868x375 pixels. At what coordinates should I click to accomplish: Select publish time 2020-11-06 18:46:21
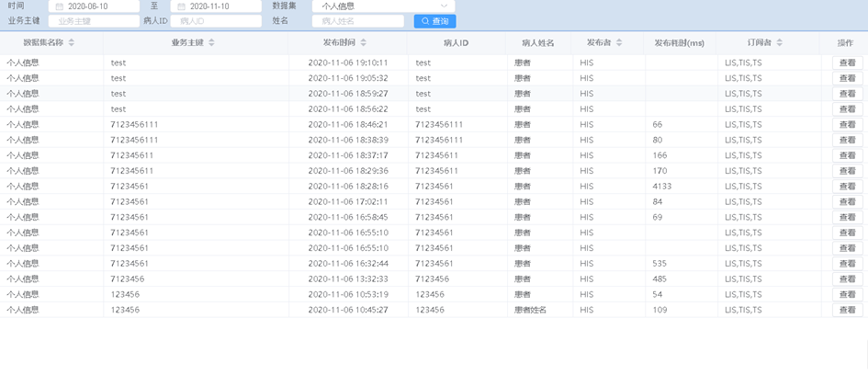[x=347, y=125]
